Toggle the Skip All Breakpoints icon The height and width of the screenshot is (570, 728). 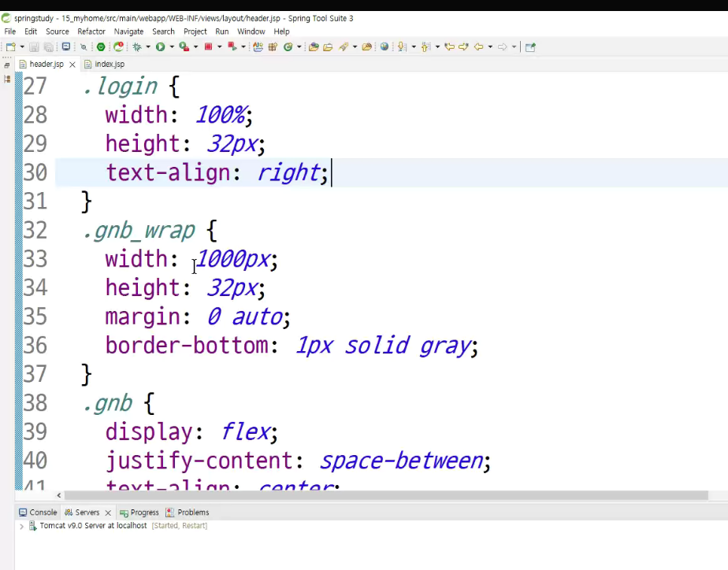(84, 46)
